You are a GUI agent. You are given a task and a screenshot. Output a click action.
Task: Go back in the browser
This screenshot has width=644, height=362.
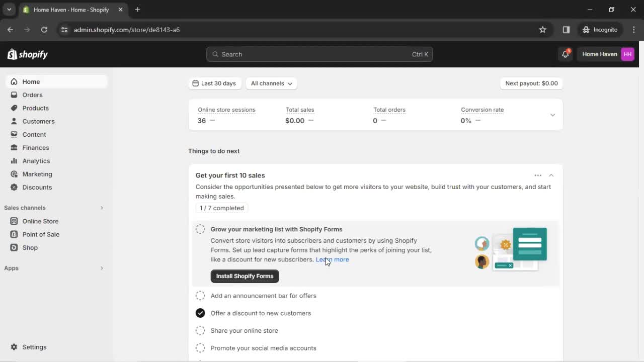click(10, 30)
